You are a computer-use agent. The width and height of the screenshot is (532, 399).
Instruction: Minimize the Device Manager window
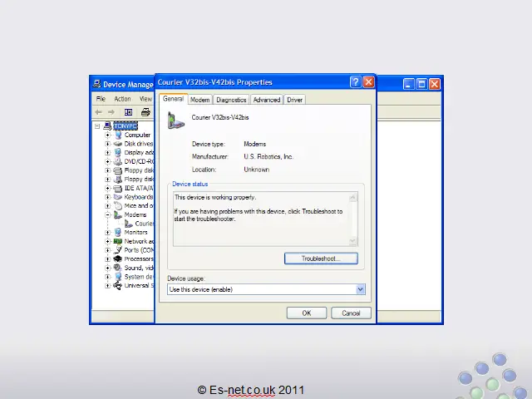[408, 84]
